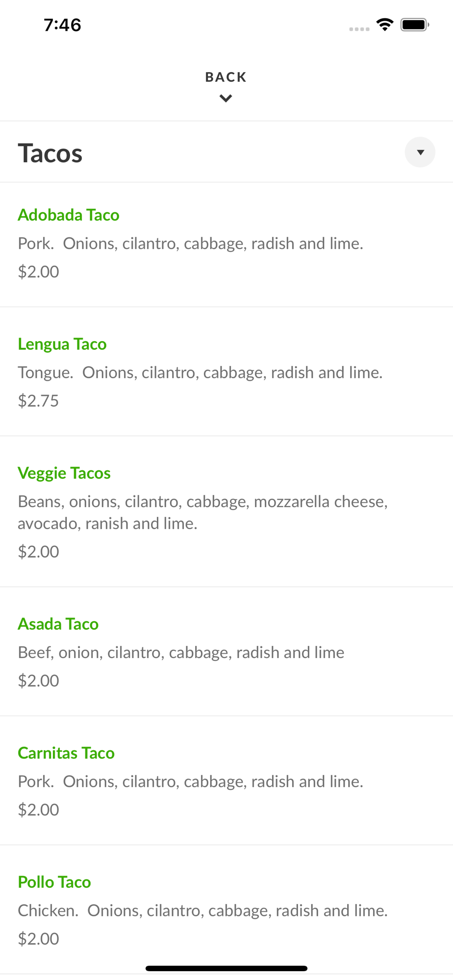The image size is (453, 980).
Task: Tap the cellular signal dots icon
Action: pos(359,29)
